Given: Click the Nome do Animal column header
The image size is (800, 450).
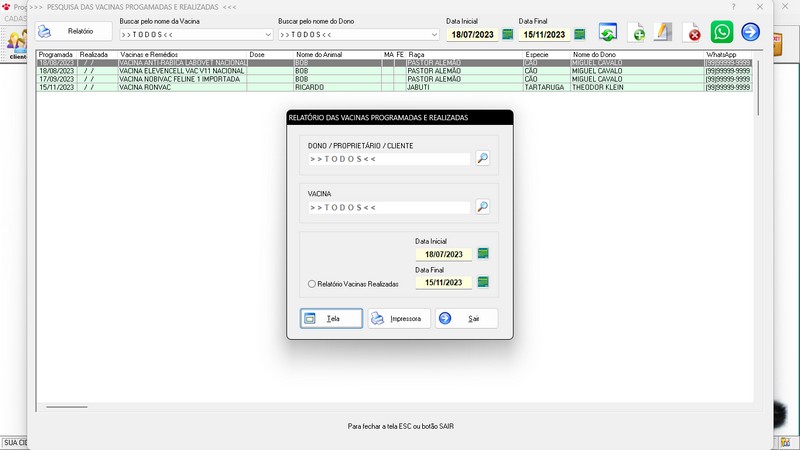Looking at the screenshot, I should 337,55.
